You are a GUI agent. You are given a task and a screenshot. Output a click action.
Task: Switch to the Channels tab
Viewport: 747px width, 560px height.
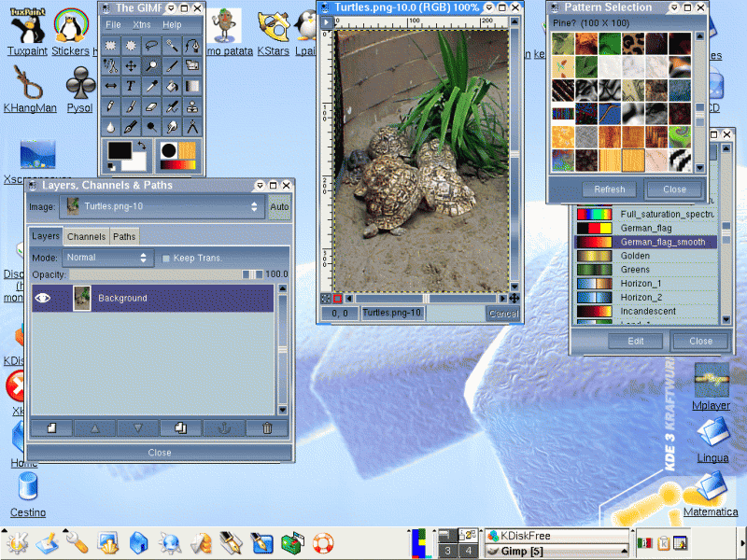86,237
